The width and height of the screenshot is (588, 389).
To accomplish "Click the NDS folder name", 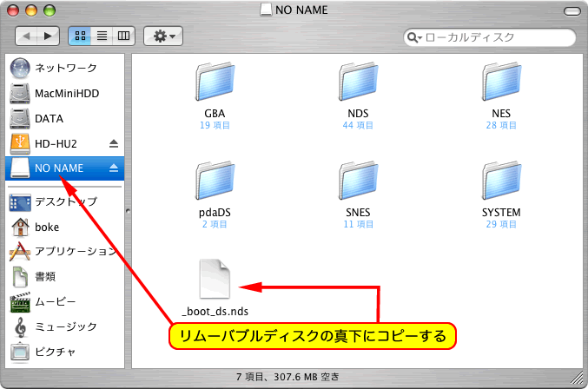I will 358,113.
